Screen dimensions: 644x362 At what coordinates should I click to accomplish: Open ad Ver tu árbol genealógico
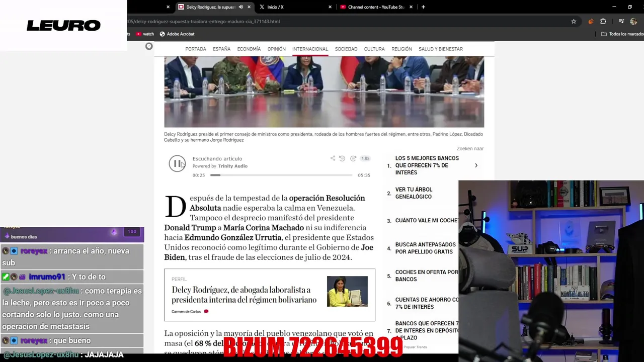click(x=414, y=193)
